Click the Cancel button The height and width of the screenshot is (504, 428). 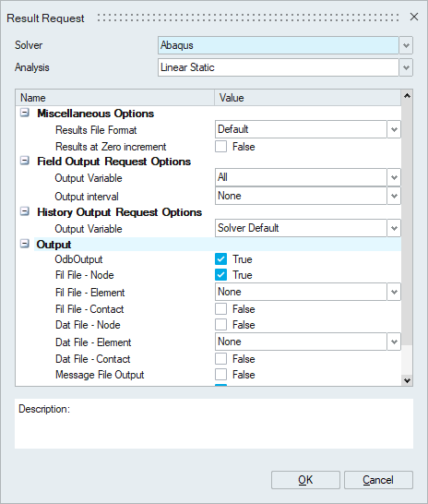click(x=378, y=480)
